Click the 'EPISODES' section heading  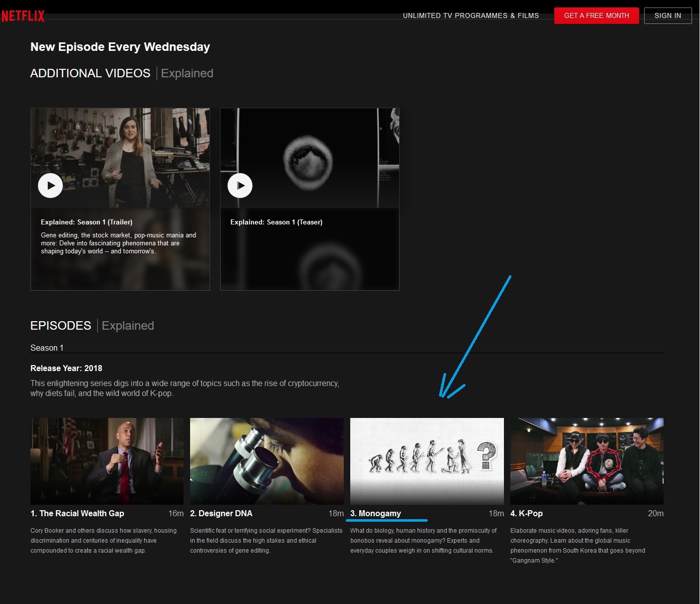(x=61, y=326)
